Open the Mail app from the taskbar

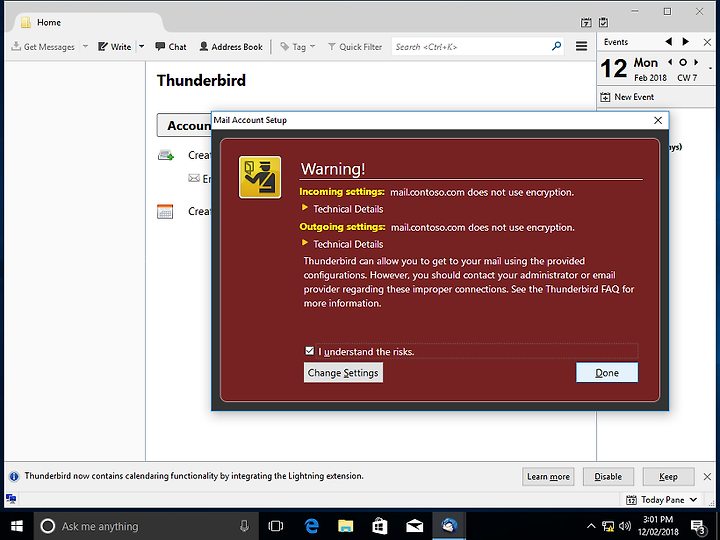(414, 526)
